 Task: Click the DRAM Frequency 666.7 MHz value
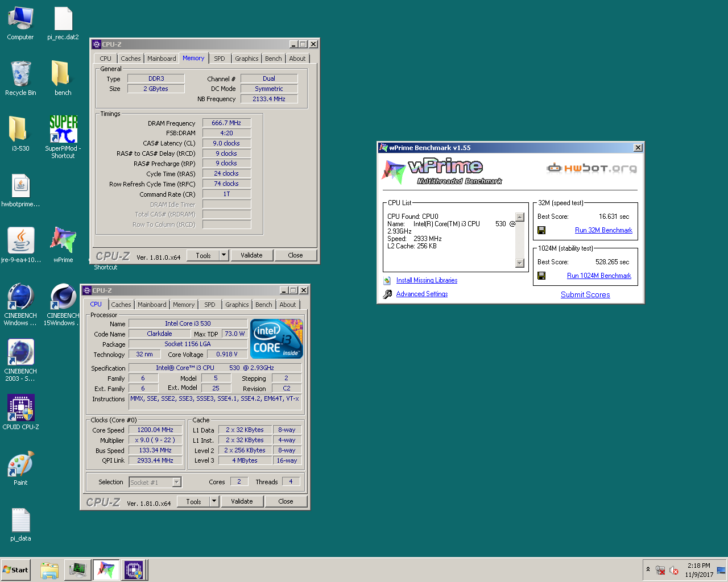[226, 123]
